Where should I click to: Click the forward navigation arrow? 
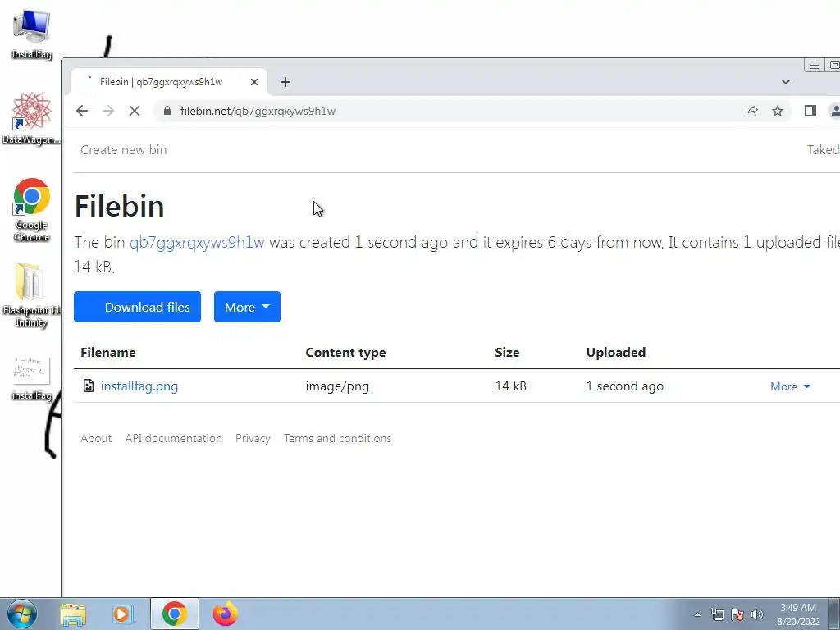tap(108, 111)
